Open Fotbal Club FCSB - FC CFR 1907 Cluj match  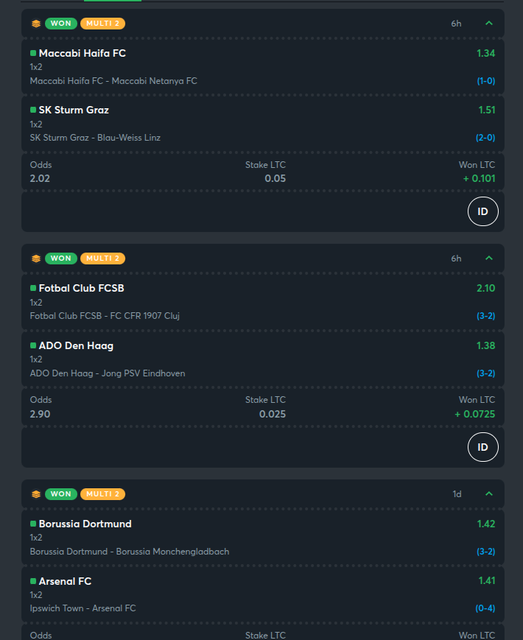pyautogui.click(x=105, y=316)
